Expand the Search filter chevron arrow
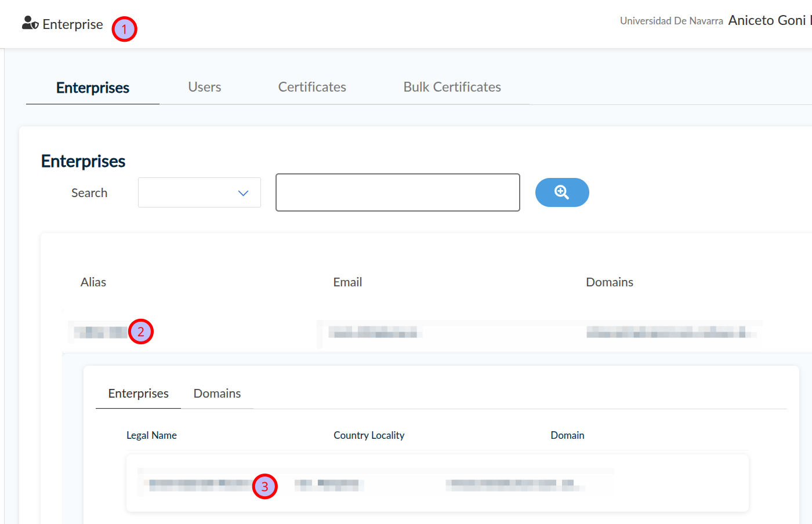The image size is (812, 524). [x=243, y=193]
